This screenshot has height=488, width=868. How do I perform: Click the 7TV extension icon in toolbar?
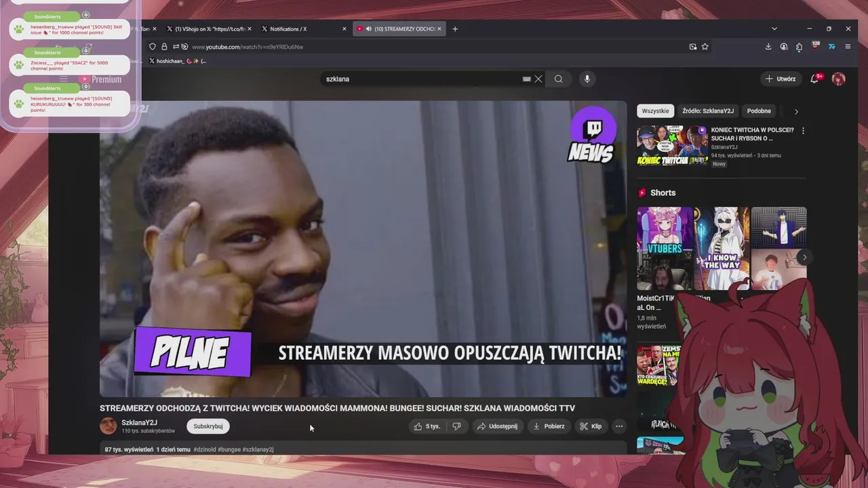coord(831,47)
